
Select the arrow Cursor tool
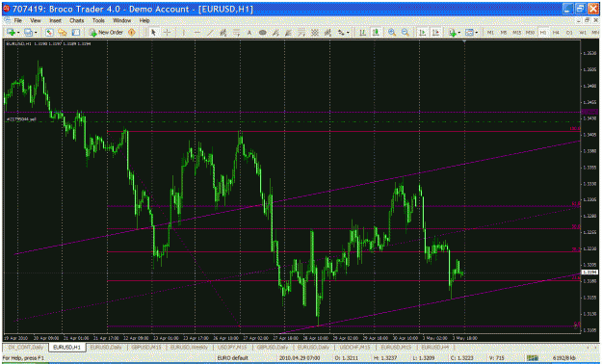153,33
